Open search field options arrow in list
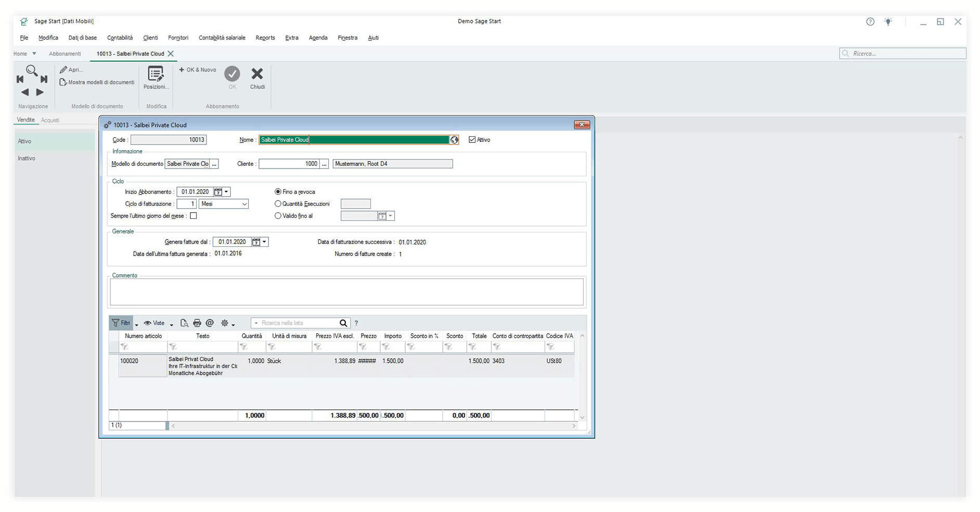The width and height of the screenshot is (980, 512). [x=256, y=323]
